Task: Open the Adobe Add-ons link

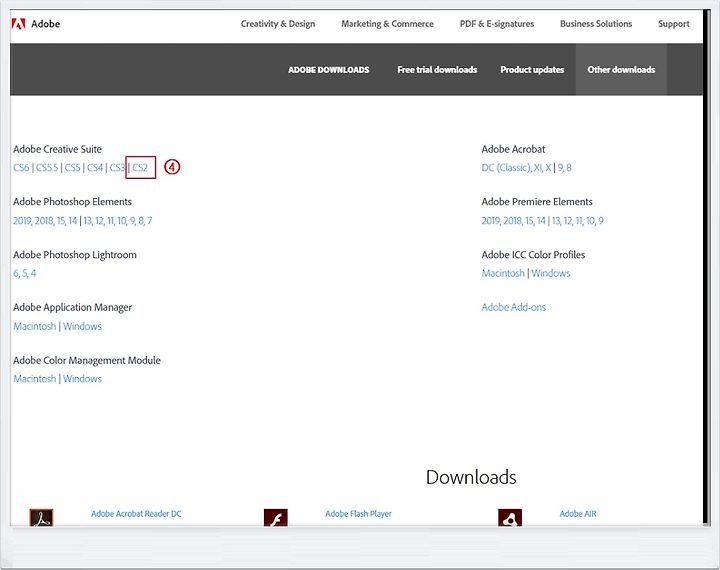Action: 513,307
